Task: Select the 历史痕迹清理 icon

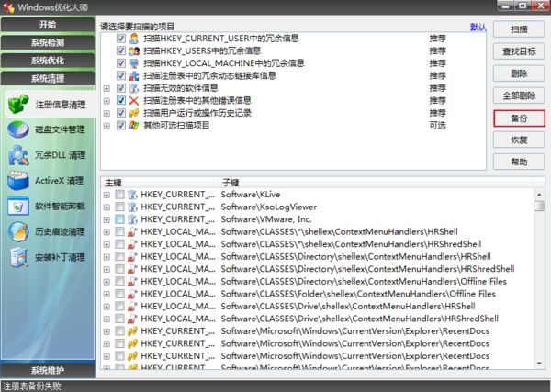Action: (x=18, y=231)
